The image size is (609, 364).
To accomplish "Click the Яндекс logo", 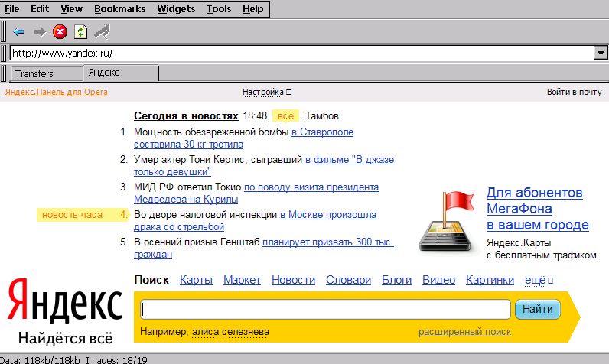I will [x=66, y=302].
